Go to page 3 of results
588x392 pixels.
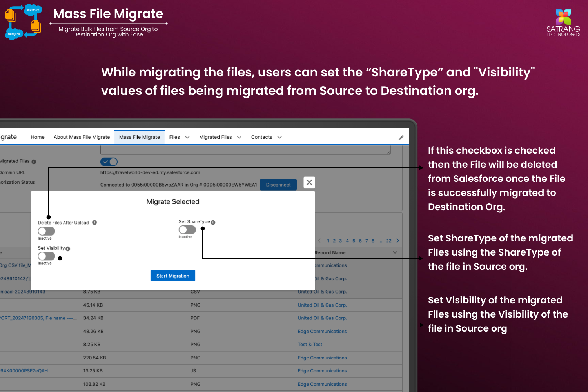341,241
